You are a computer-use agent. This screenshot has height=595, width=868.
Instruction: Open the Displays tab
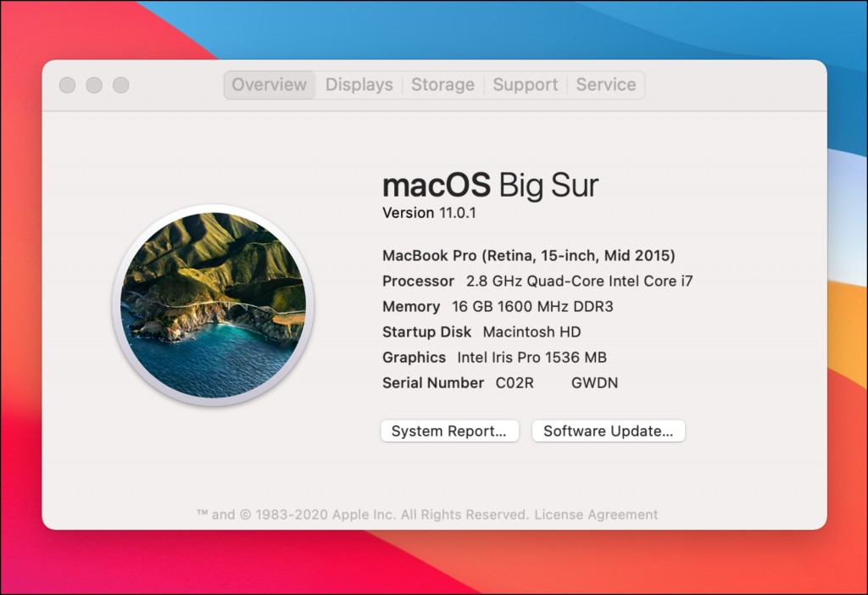tap(359, 85)
